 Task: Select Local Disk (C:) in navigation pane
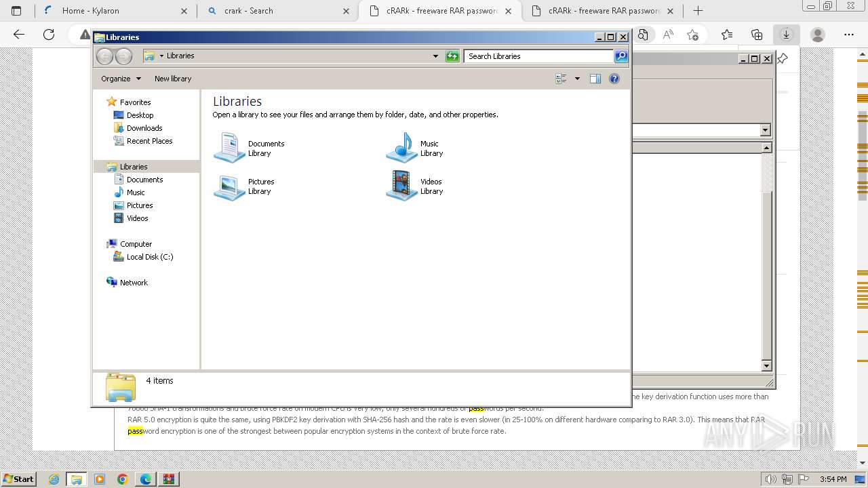pyautogui.click(x=150, y=257)
